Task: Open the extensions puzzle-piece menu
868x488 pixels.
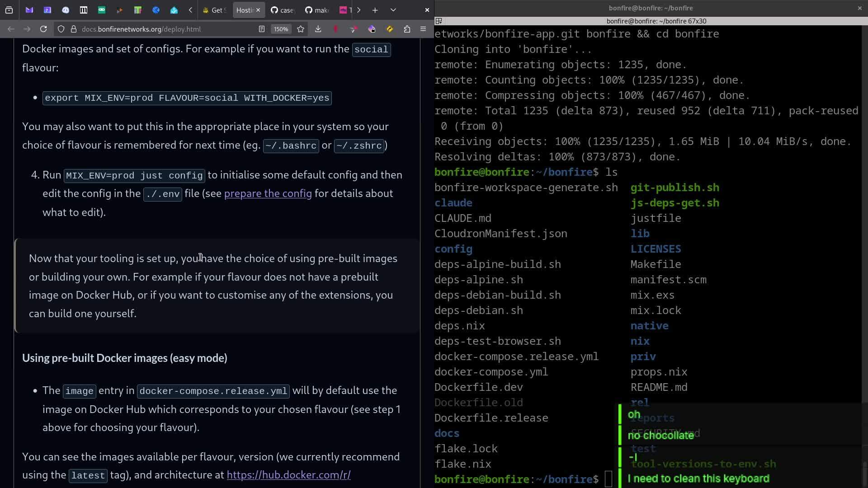Action: 407,29
